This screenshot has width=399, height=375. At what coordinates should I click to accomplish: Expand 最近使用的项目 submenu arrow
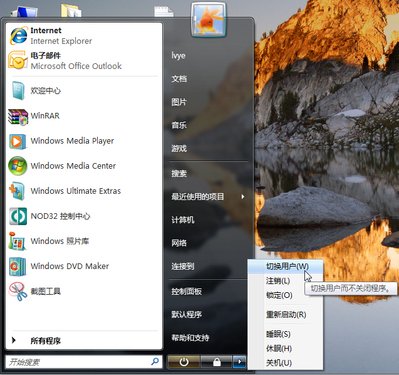[243, 197]
